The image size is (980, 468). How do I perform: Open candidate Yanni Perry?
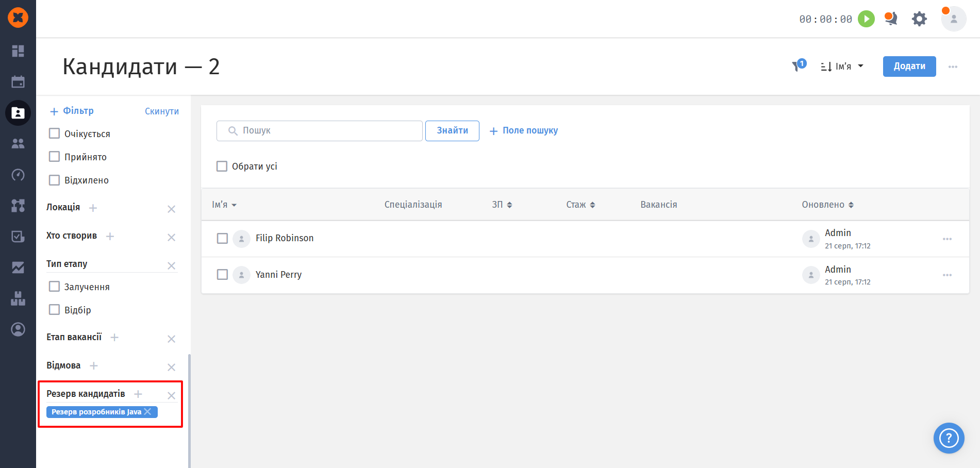click(279, 275)
